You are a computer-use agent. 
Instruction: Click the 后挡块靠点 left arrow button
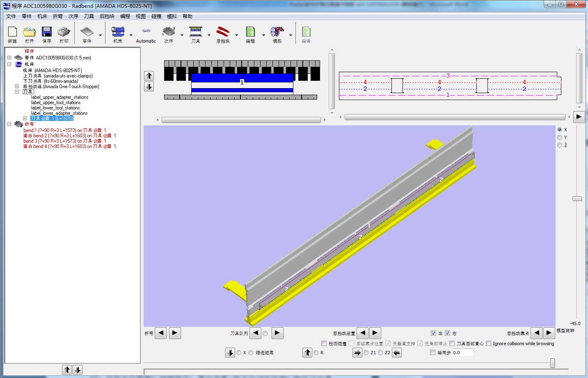(x=537, y=333)
